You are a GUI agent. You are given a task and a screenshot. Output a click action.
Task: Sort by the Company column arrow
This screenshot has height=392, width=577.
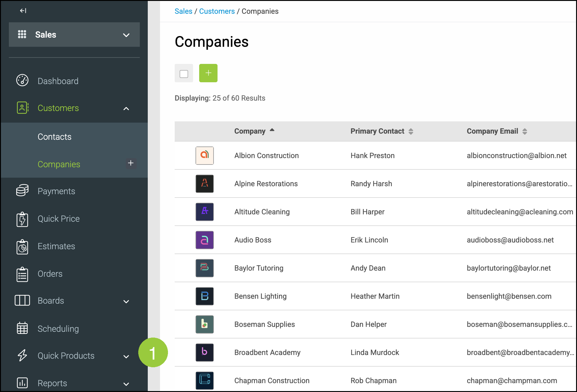coord(272,130)
